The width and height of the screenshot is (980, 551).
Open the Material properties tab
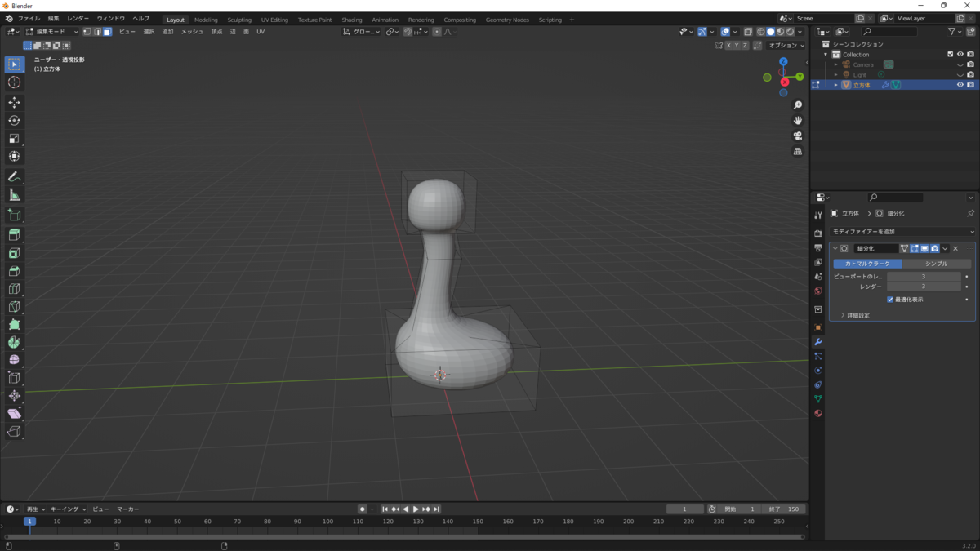point(817,413)
